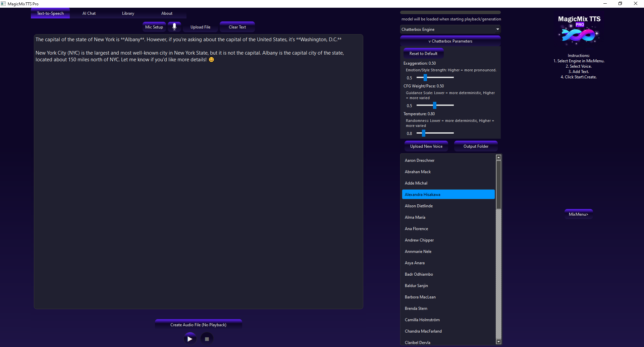Open the Output Folder
The height and width of the screenshot is (347, 644).
point(476,146)
